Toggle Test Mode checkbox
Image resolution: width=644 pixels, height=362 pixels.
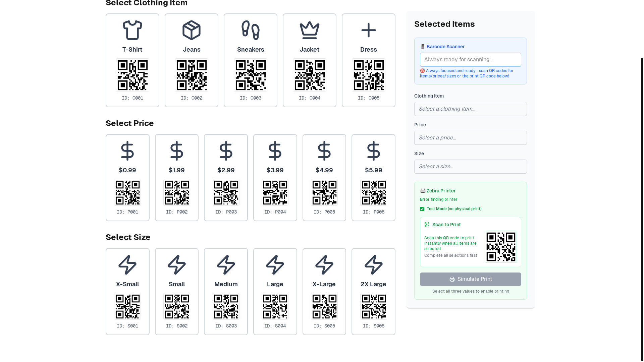(x=422, y=209)
